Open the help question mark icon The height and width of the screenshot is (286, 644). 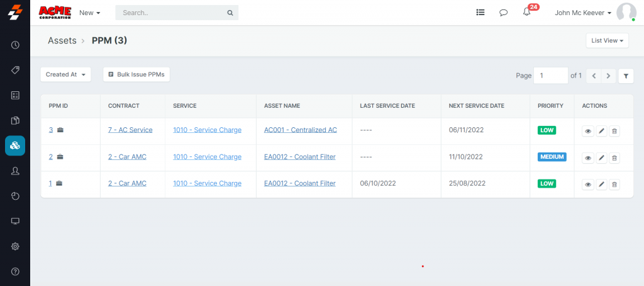click(15, 272)
